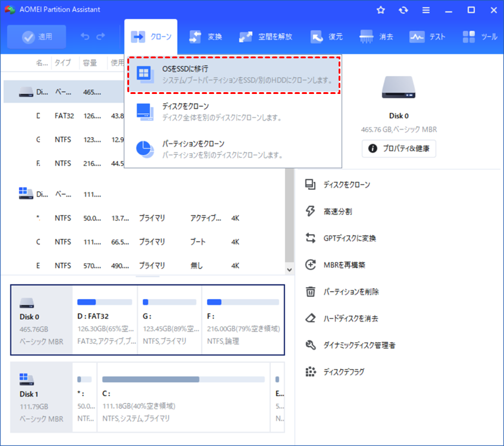This screenshot has height=446, width=504.
Task: Click the C: partition usage bar
Action: pyautogui.click(x=183, y=379)
